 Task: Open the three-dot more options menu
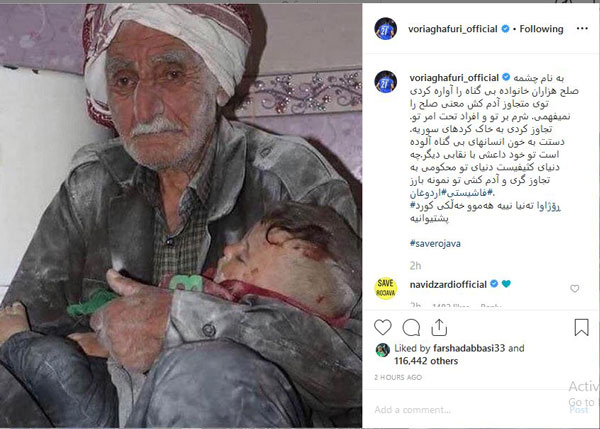tap(582, 28)
